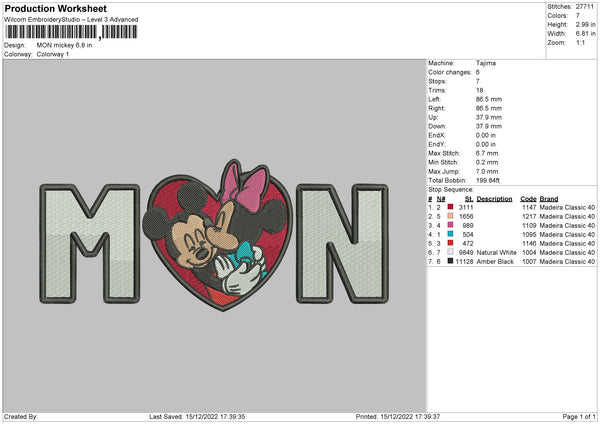The image size is (600, 424).
Task: Click the peach color swatch for code 1217
Action: (450, 216)
